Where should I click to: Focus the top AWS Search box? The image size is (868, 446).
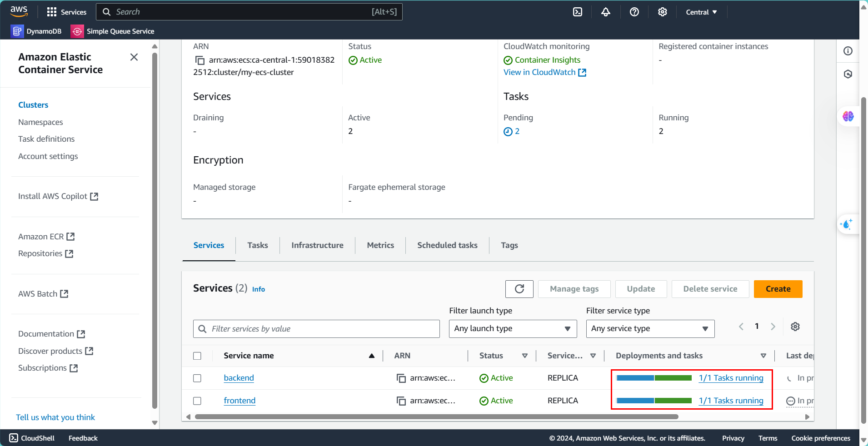point(249,12)
